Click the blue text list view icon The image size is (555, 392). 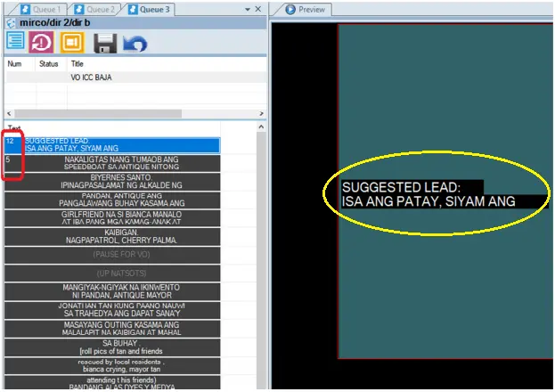click(x=15, y=42)
